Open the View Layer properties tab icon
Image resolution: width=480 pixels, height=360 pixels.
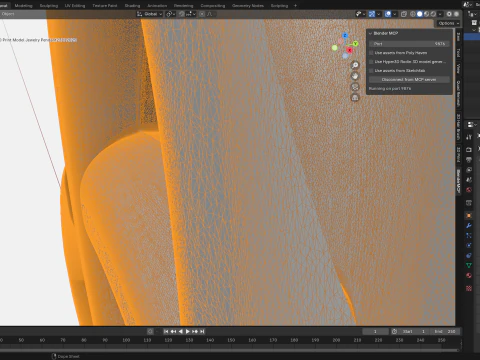coord(469,170)
